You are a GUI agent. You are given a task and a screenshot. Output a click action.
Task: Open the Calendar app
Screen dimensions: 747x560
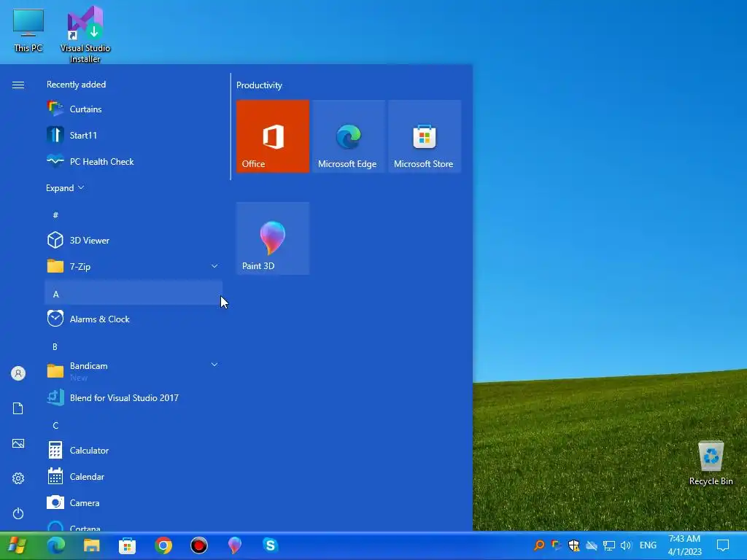tap(133, 476)
